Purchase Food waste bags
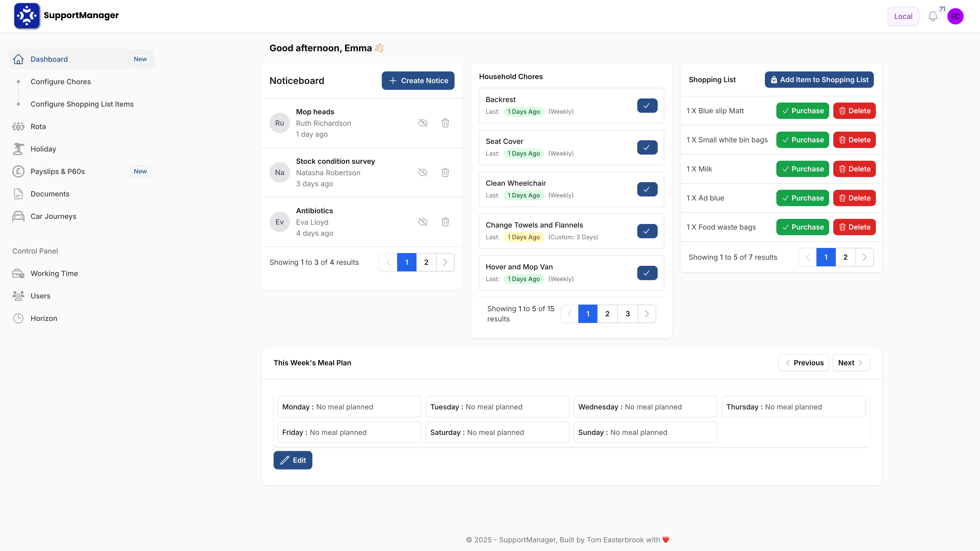Viewport: 980px width, 551px height. [802, 227]
